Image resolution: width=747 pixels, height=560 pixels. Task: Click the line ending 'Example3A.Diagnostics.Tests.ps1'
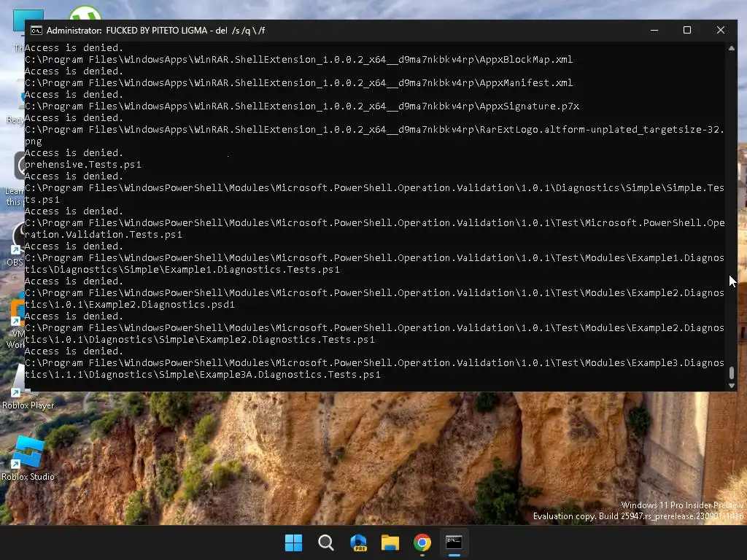point(203,375)
